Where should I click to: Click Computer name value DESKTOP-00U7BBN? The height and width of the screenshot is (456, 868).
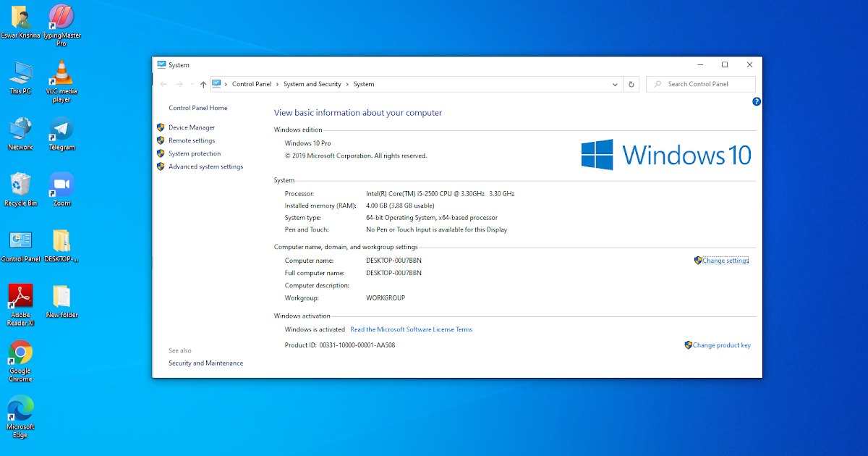(x=393, y=261)
